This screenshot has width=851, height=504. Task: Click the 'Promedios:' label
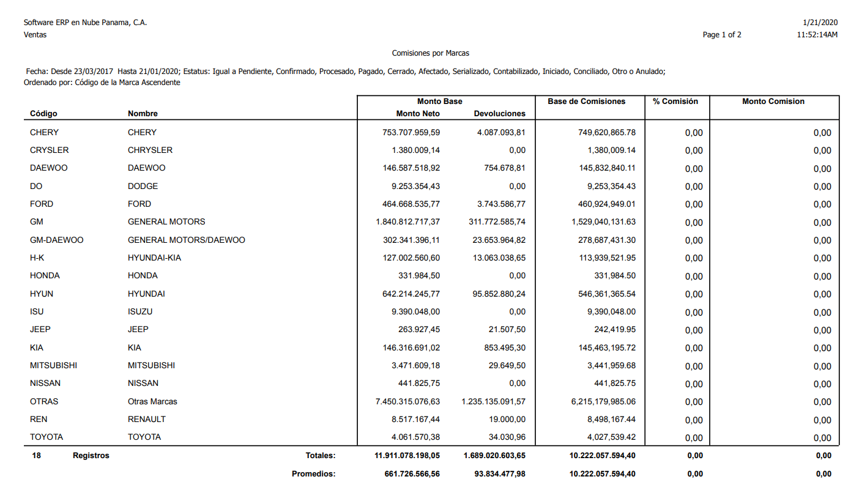[x=314, y=473]
